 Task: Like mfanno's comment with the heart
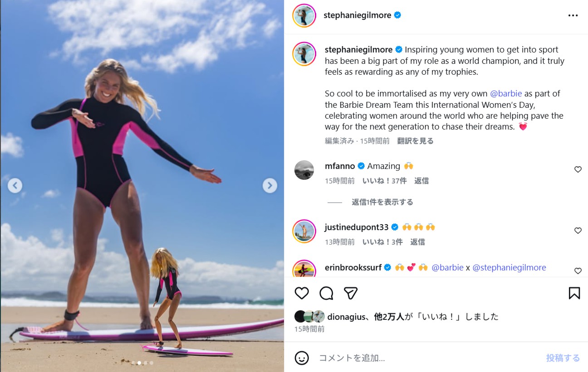(x=578, y=169)
